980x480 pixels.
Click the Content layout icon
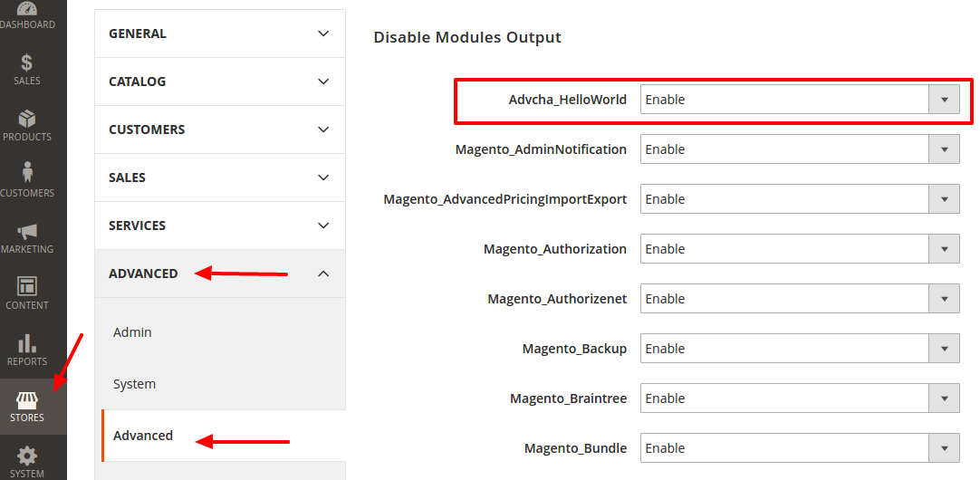pyautogui.click(x=27, y=288)
